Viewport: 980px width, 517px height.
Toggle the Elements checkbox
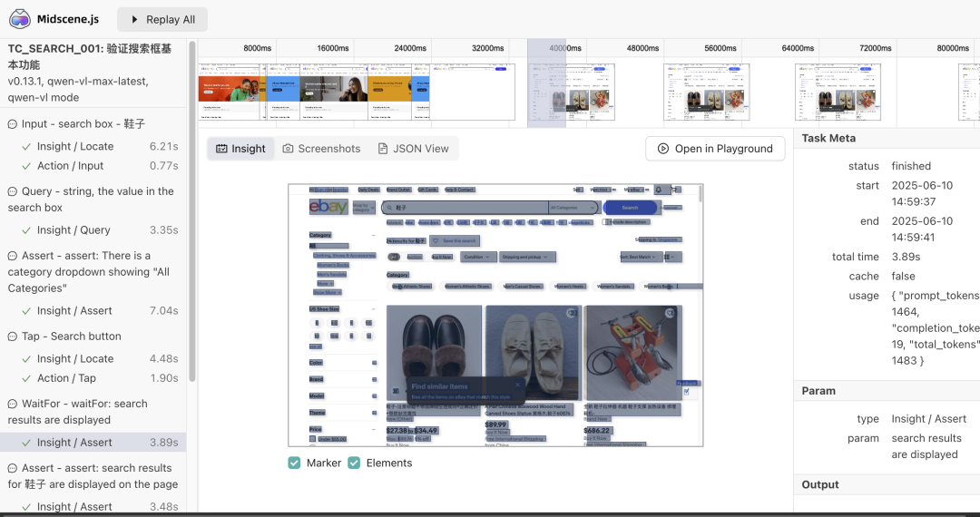(355, 463)
